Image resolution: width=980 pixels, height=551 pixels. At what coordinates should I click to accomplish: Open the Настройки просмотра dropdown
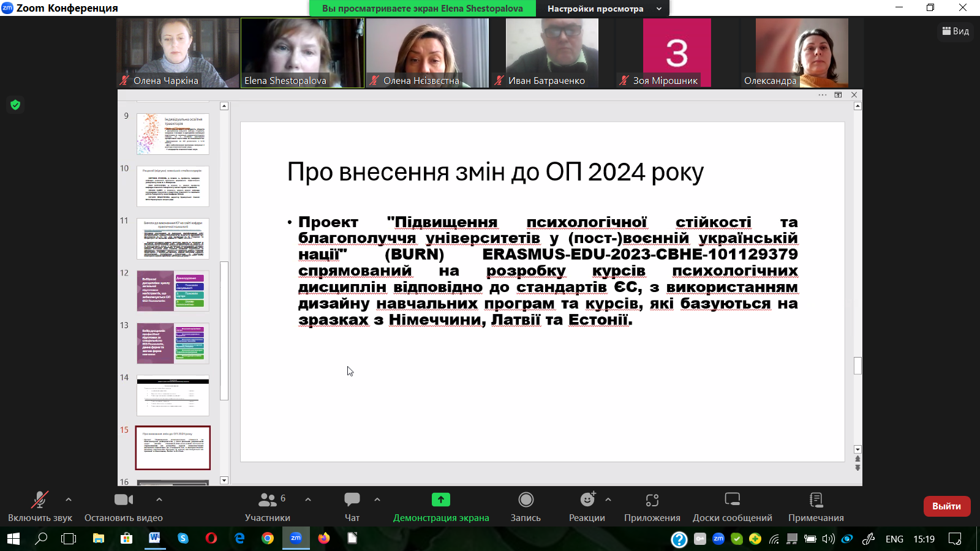[x=602, y=9]
